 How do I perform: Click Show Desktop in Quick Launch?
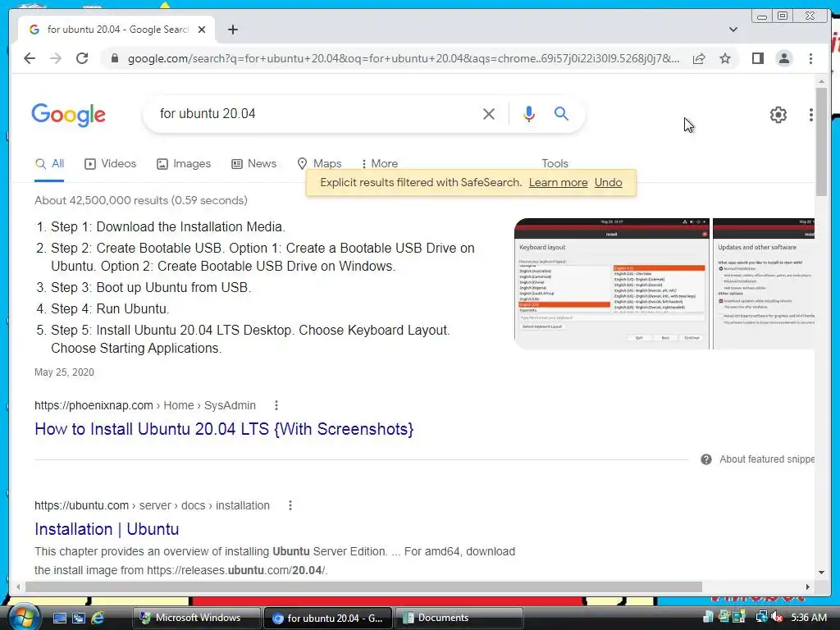[x=59, y=618]
